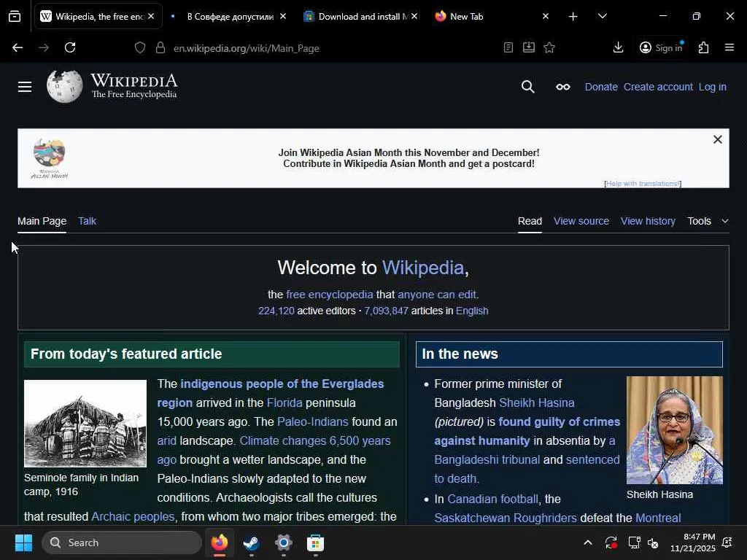Sign in to Firefox account
The height and width of the screenshot is (560, 747).
(661, 47)
